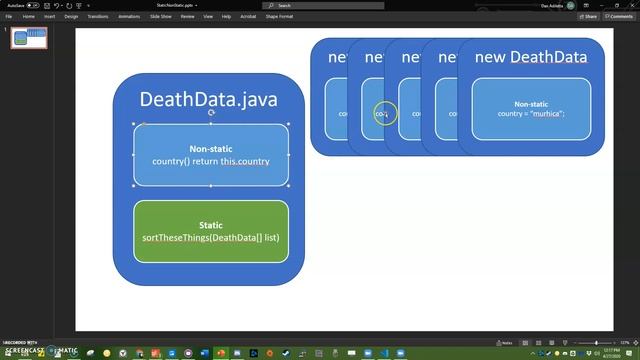Viewport: 640px width, 360px height.
Task: Switch to the Slide Show tab
Action: [x=161, y=17]
